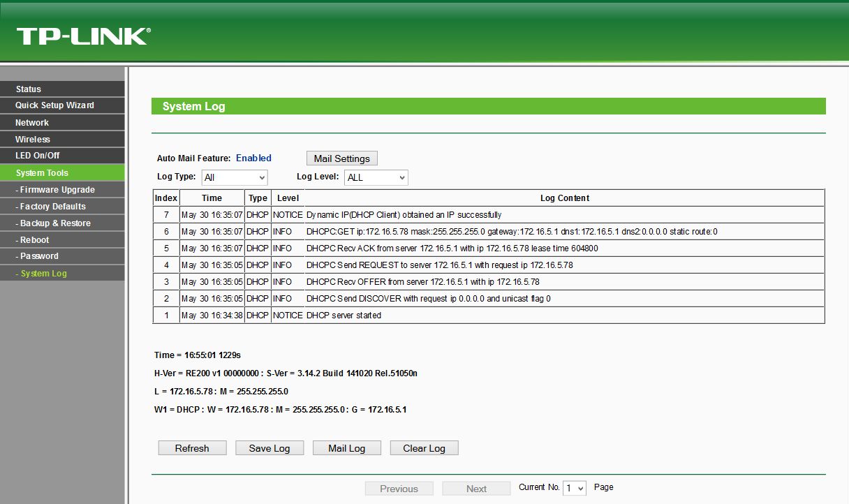The image size is (849, 504).
Task: Click the 'L = 172.16.5.78' line
Action: coord(221,392)
